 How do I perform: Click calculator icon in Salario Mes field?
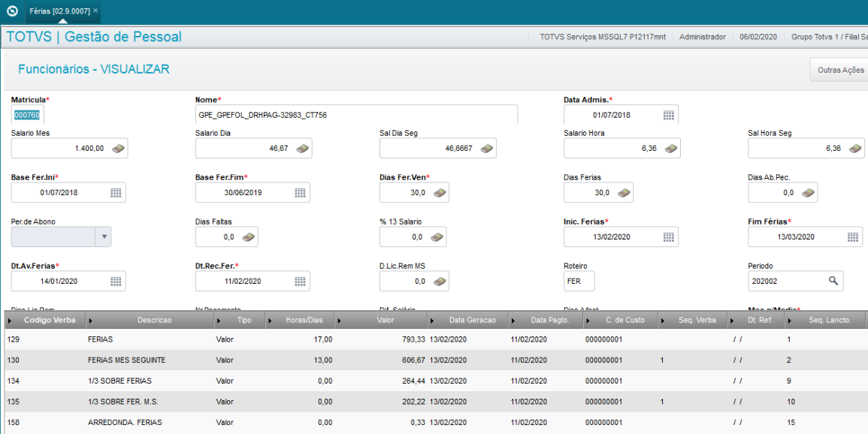119,148
